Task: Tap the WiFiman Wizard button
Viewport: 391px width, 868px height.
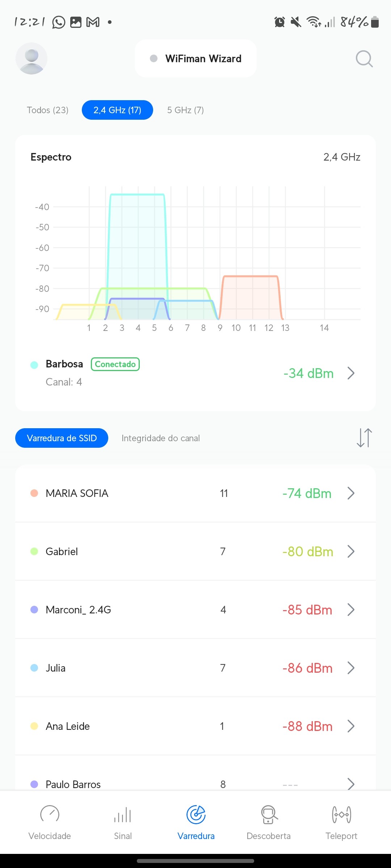Action: [195, 59]
